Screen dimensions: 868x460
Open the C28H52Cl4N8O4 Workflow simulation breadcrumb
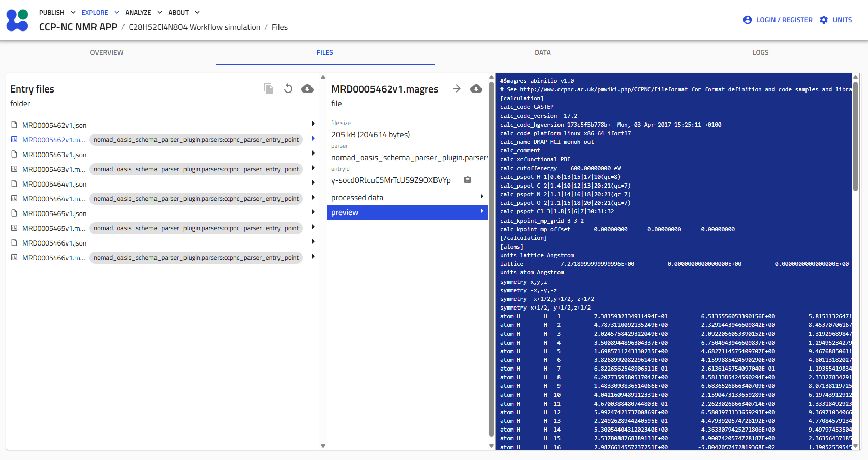click(x=195, y=27)
